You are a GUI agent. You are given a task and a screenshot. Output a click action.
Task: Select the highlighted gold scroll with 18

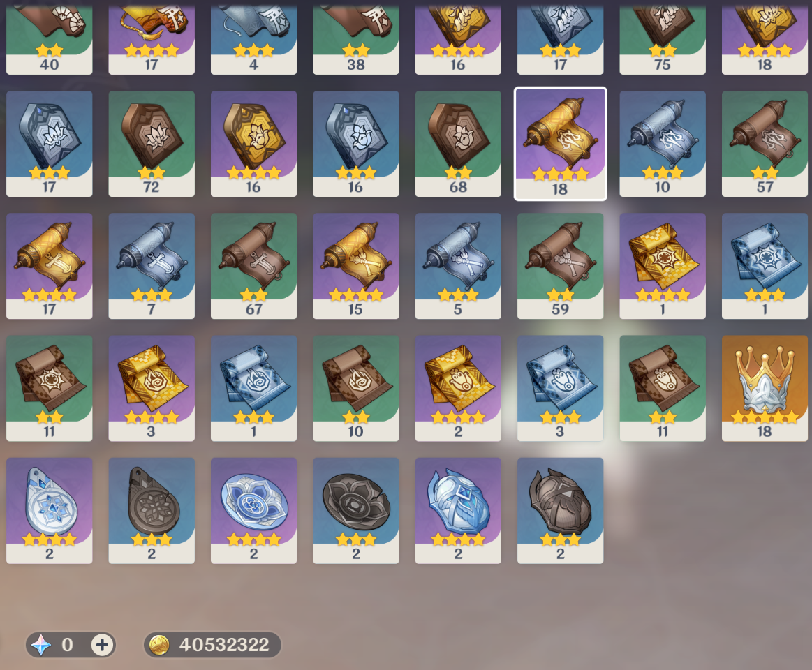point(560,144)
